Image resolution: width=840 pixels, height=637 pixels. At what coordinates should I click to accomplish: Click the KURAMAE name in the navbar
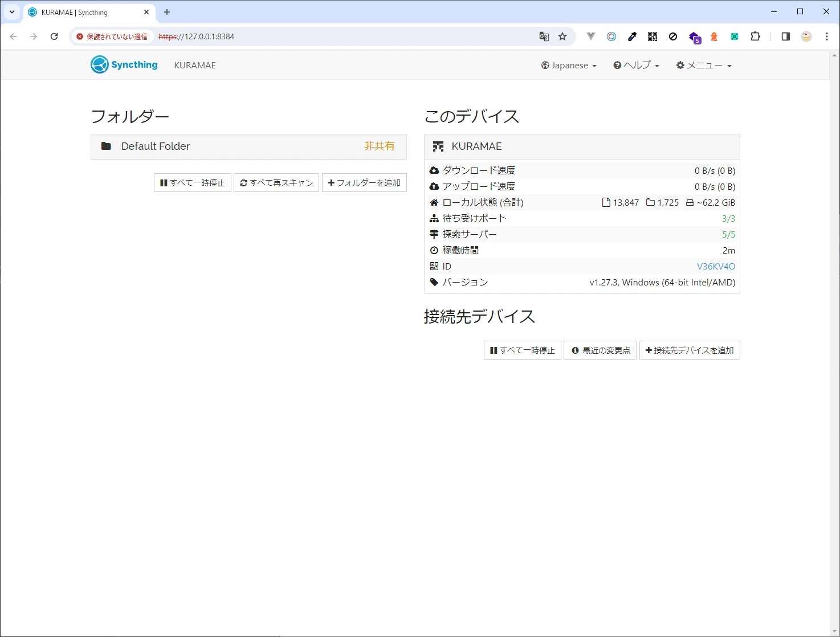point(195,66)
